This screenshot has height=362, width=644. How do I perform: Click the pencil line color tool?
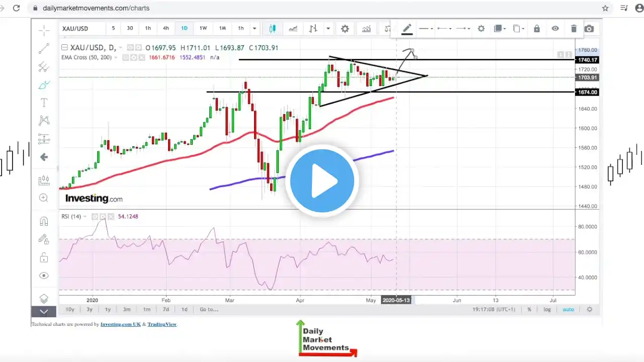pos(407,29)
